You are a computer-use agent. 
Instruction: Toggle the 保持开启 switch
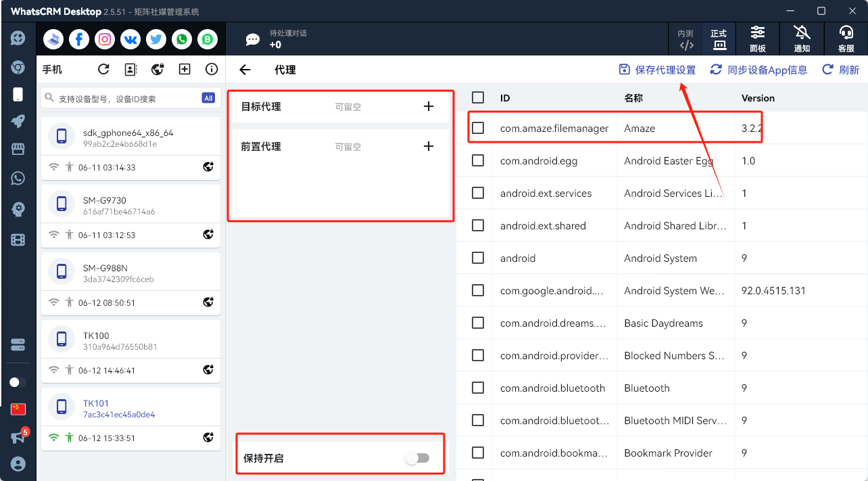417,458
